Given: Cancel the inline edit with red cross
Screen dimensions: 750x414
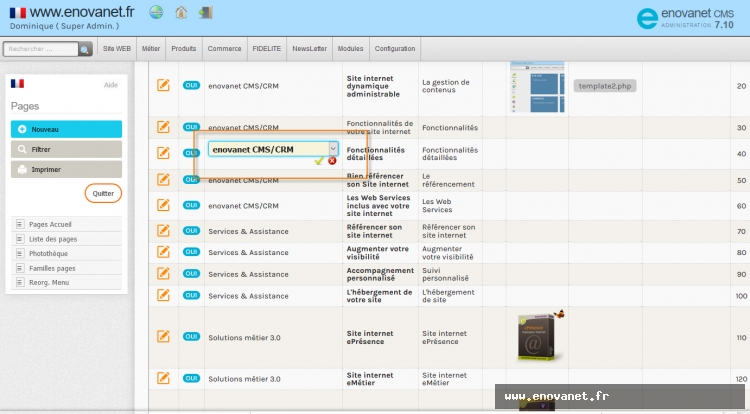Looking at the screenshot, I should [332, 161].
